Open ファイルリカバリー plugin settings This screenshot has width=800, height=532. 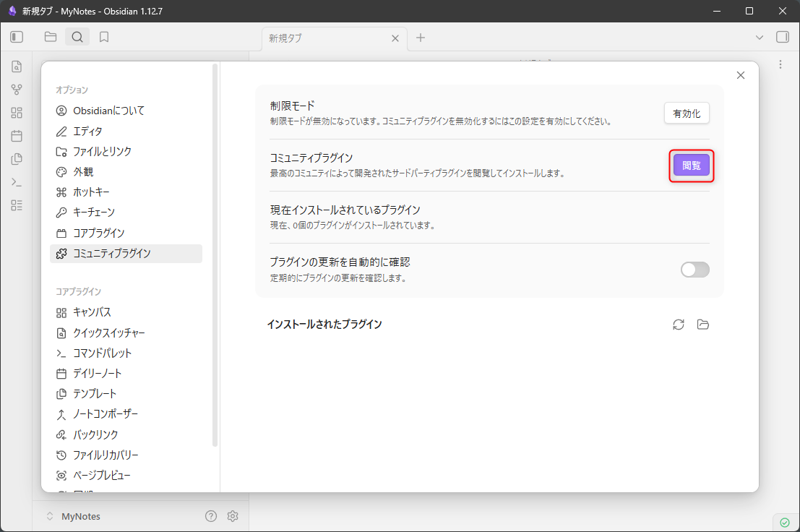126,455
